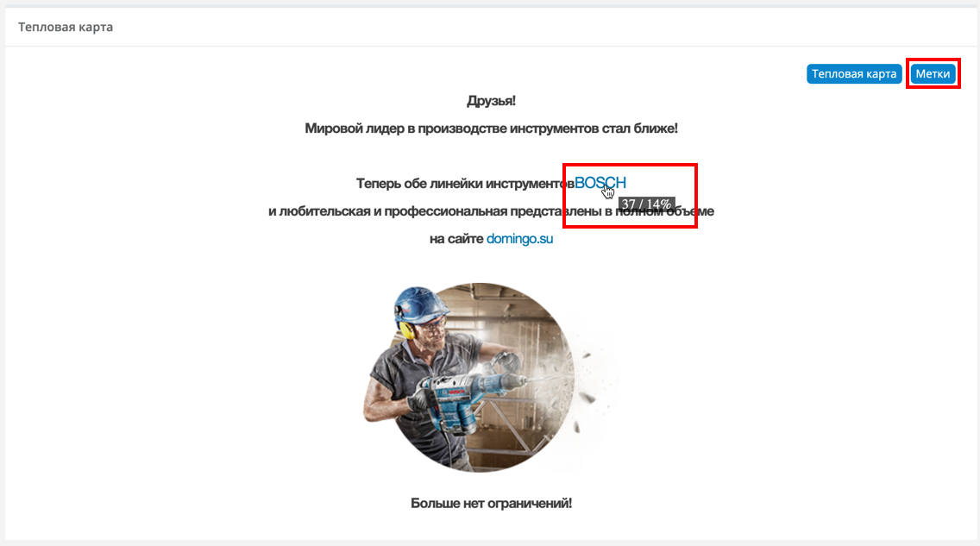
Task: Click the Больше нет ограничений! caption
Action: coord(491,503)
